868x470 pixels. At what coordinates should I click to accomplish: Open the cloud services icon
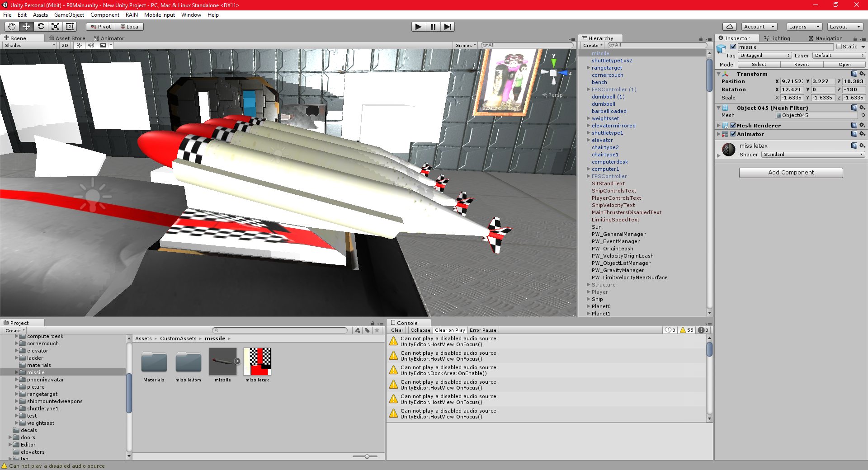click(x=729, y=27)
